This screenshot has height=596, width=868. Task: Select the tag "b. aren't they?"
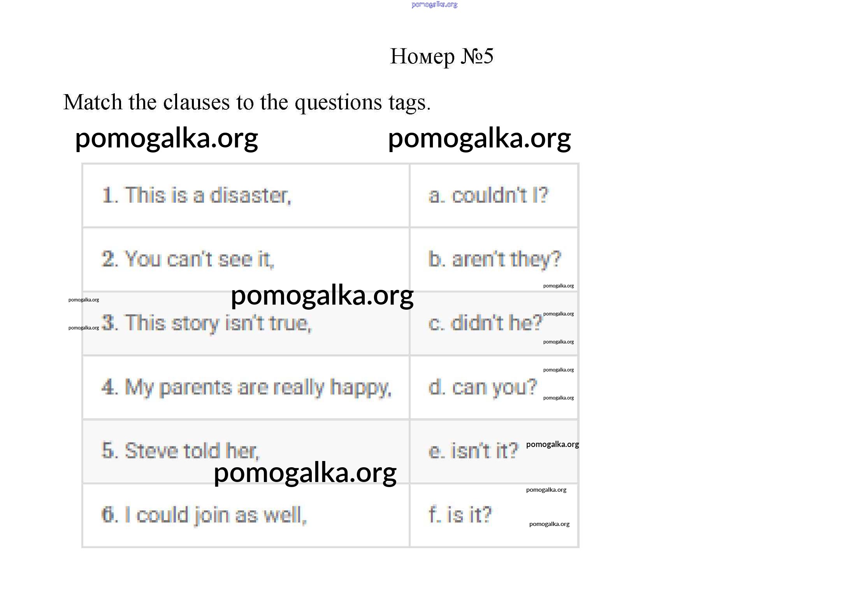pos(494,259)
